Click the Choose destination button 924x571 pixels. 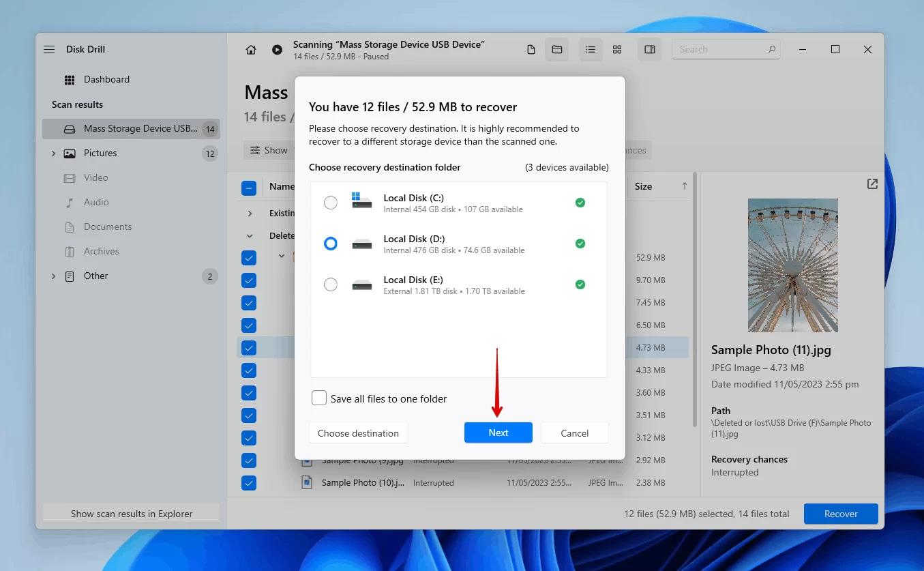[358, 433]
